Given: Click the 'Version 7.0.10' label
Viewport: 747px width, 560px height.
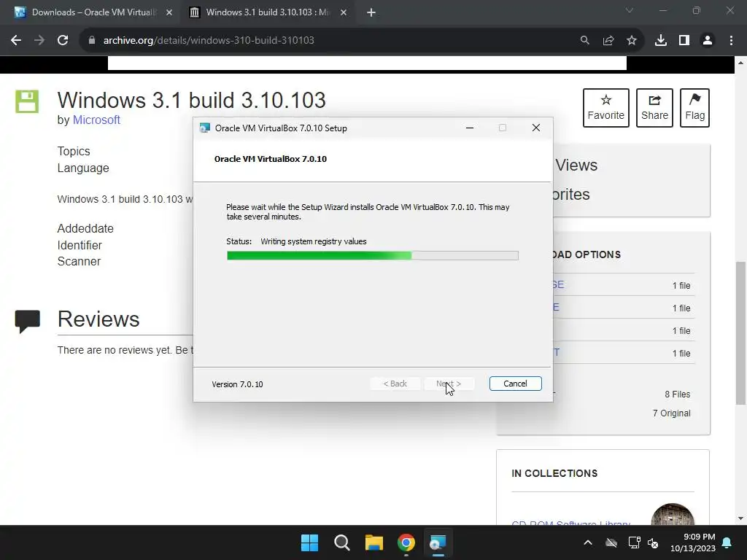Looking at the screenshot, I should [237, 384].
